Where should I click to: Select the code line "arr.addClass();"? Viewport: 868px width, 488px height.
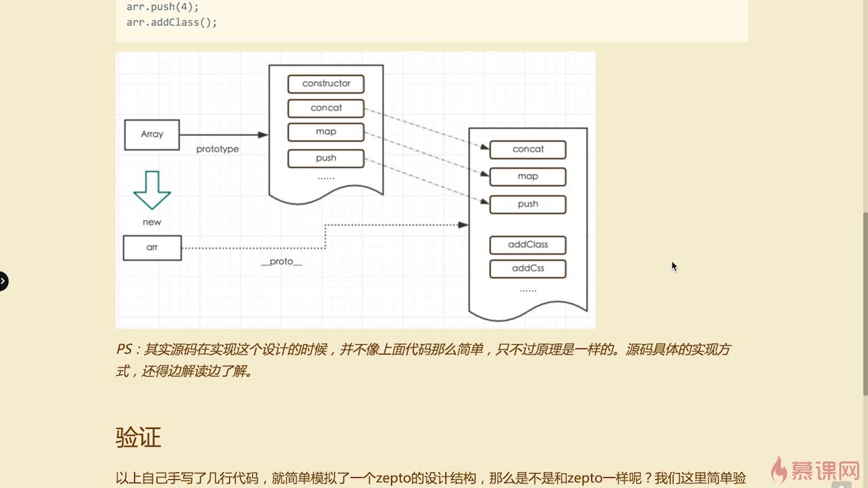[172, 22]
